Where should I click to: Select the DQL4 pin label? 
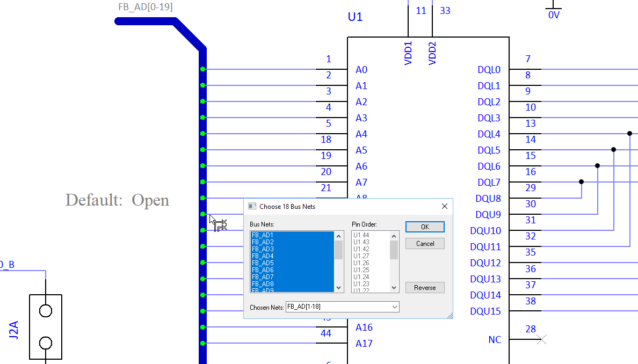(x=489, y=134)
